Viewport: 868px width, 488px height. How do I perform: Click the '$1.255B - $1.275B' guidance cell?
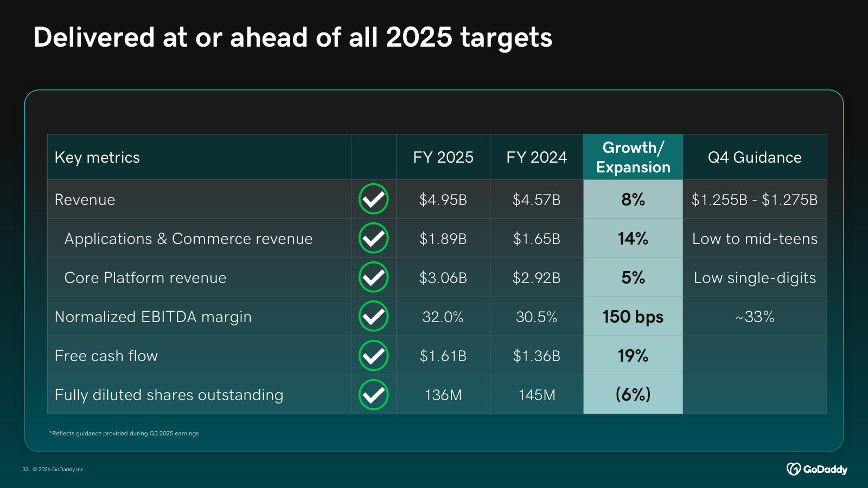click(755, 200)
